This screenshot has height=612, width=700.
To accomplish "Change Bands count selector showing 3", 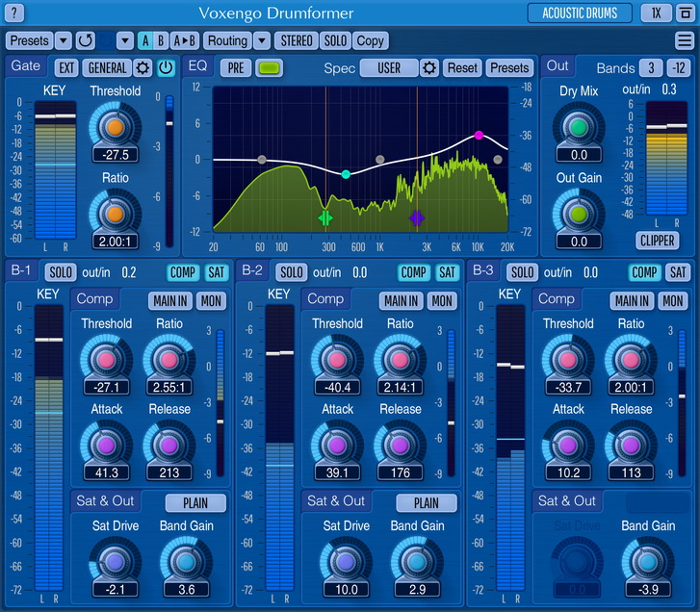I will [651, 67].
